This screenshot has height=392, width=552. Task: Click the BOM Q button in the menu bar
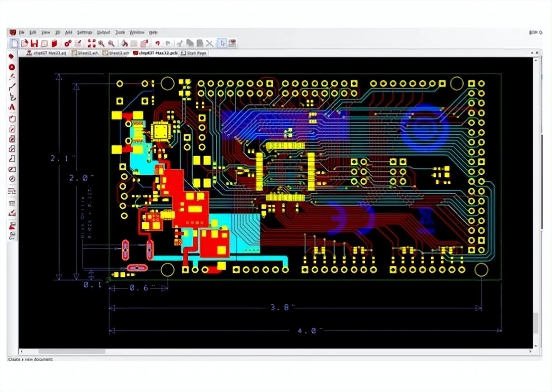(x=535, y=33)
